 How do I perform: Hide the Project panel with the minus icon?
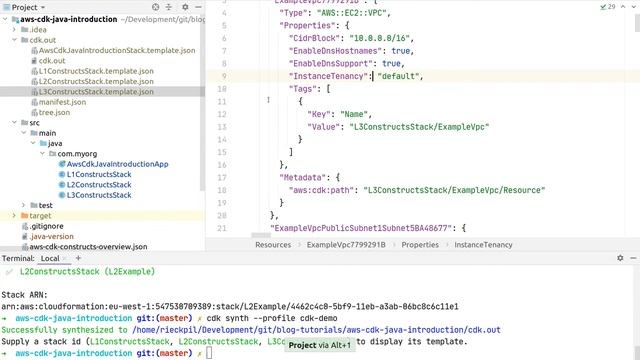point(198,7)
